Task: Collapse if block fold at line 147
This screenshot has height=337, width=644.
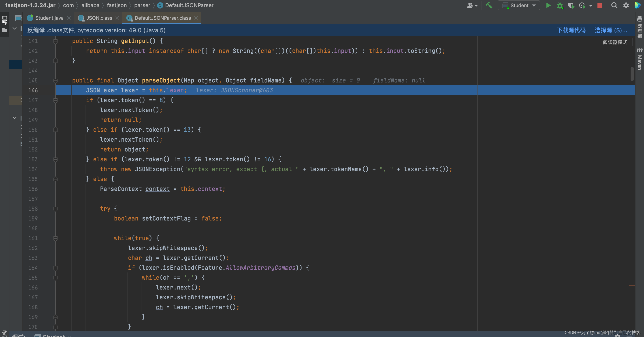Action: click(55, 100)
